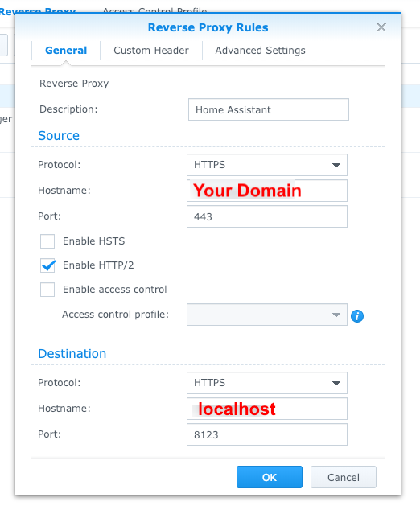Click the Destination Port field showing 8123
Image resolution: width=420 pixels, height=510 pixels.
[x=267, y=434]
